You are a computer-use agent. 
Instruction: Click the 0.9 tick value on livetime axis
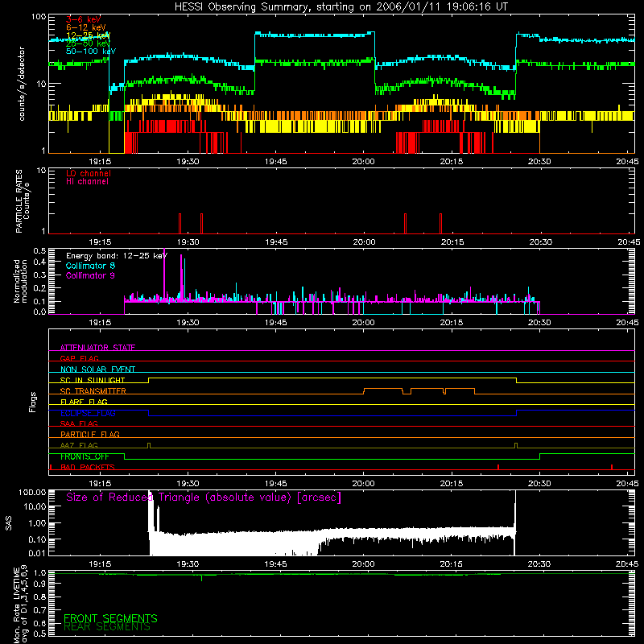(x=39, y=584)
